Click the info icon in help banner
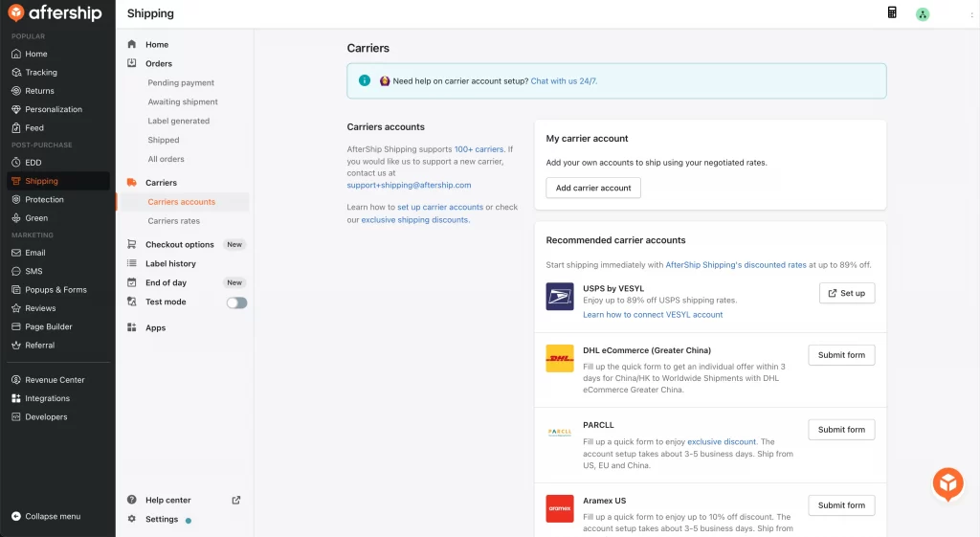The height and width of the screenshot is (537, 980). point(365,80)
